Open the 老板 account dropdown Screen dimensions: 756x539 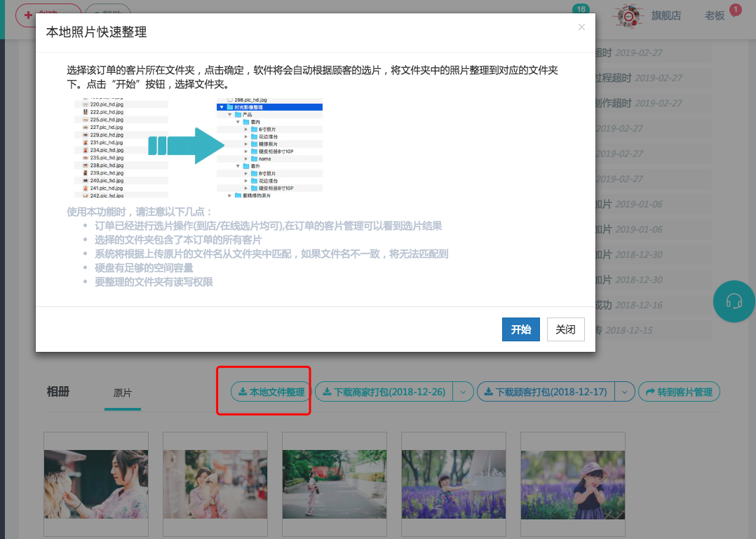click(x=715, y=15)
